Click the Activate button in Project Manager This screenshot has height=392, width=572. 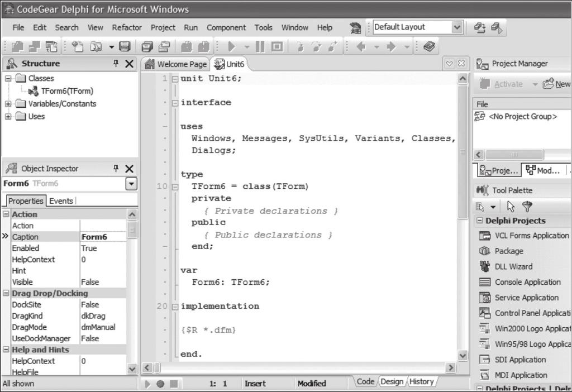click(x=501, y=84)
